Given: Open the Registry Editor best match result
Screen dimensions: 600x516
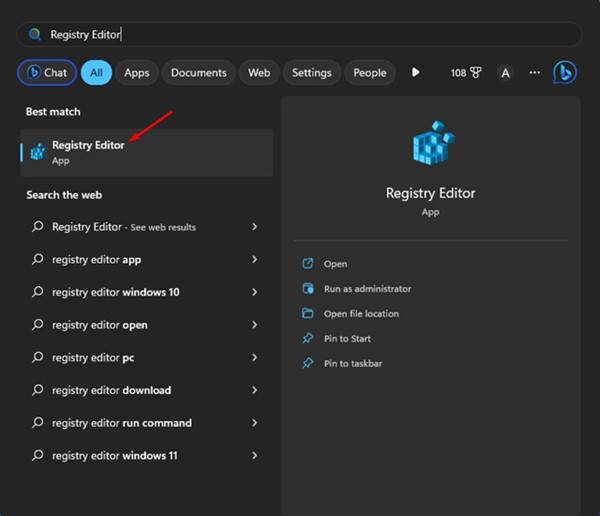Looking at the screenshot, I should click(146, 152).
